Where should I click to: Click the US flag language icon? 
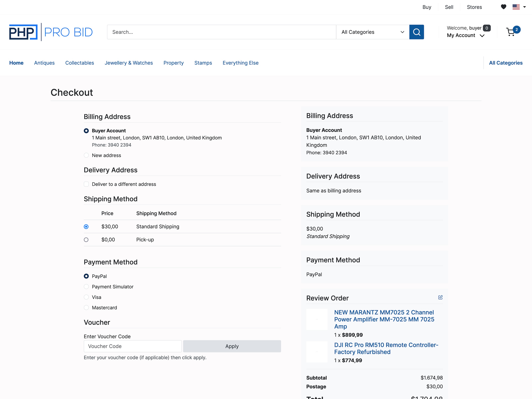coord(517,7)
